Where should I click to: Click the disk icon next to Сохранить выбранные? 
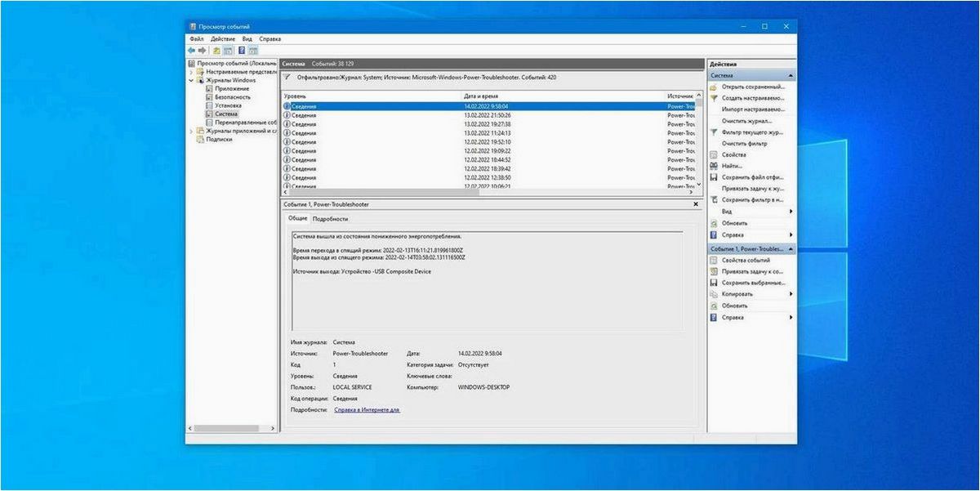(714, 283)
